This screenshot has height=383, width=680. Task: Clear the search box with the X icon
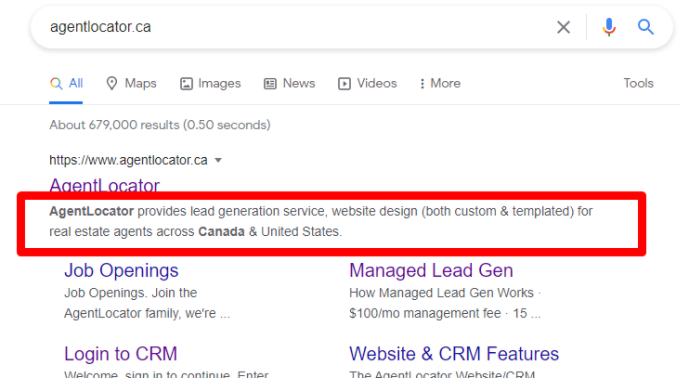click(563, 27)
